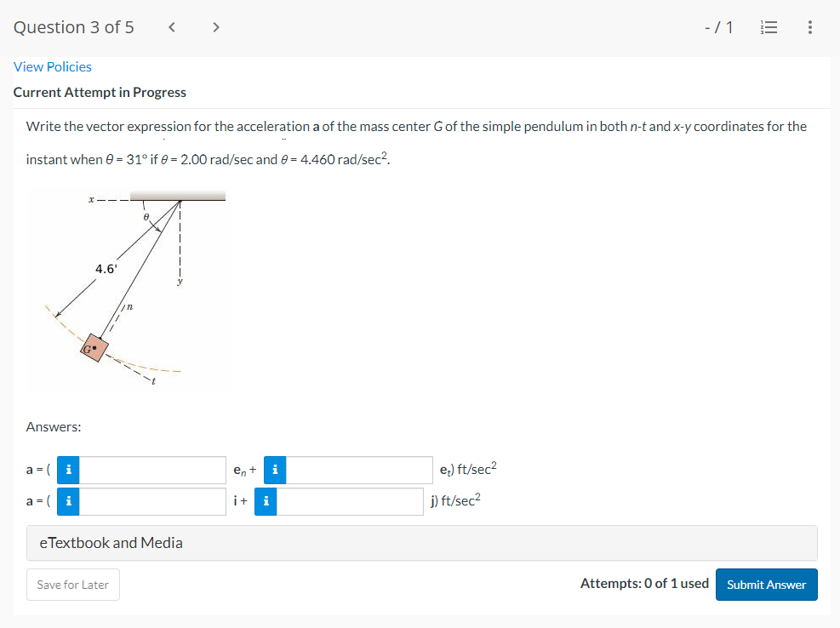The width and height of the screenshot is (840, 628).
Task: Expand the eTextbook and Media section
Action: (x=110, y=542)
